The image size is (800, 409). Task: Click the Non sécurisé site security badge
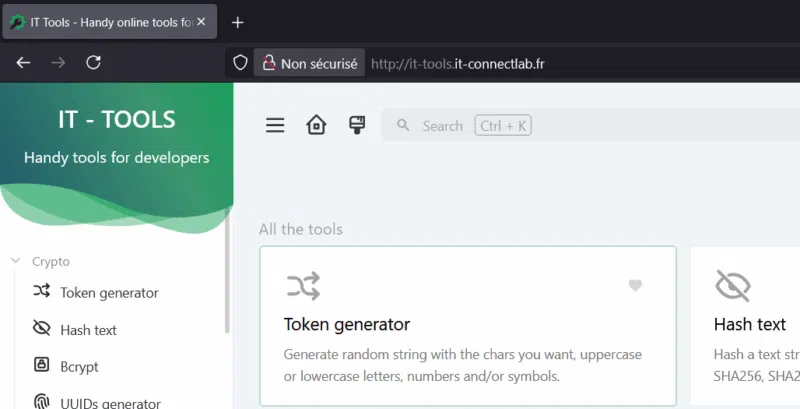coord(310,63)
